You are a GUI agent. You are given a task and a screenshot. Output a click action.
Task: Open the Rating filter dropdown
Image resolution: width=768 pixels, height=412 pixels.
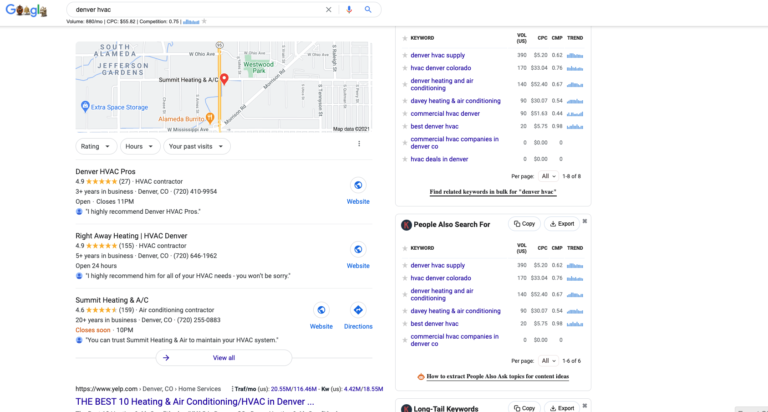[x=96, y=146]
